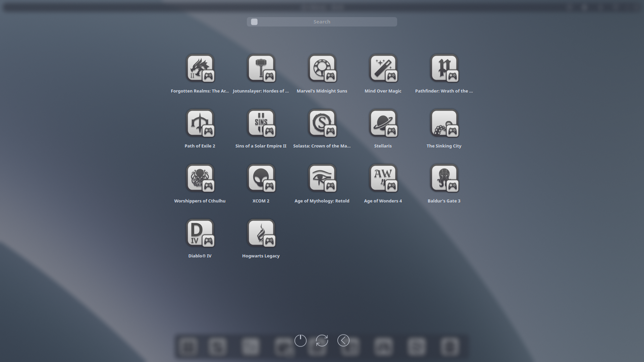This screenshot has height=362, width=644.
Task: Launch Age of Wonders 4
Action: tap(383, 178)
